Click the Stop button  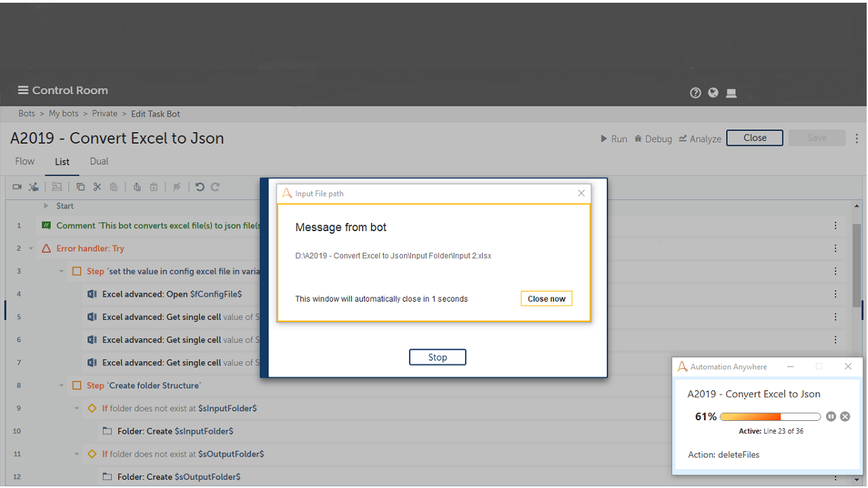(437, 357)
